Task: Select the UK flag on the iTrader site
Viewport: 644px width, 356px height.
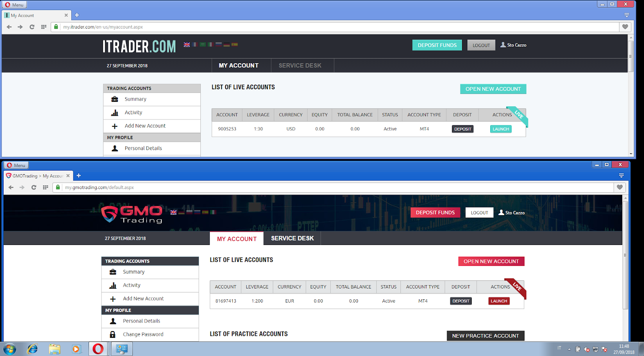Action: pyautogui.click(x=187, y=45)
